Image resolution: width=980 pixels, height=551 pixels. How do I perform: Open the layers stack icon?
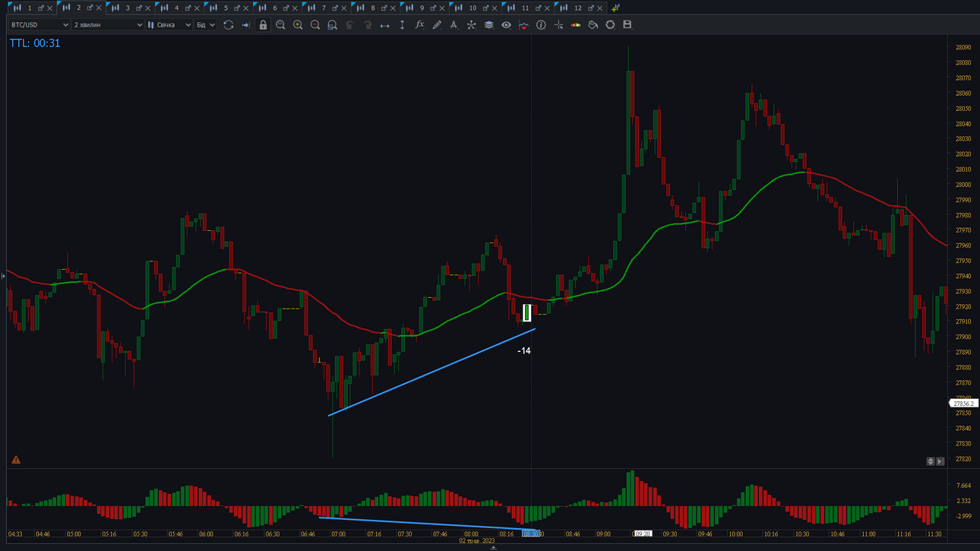488,25
